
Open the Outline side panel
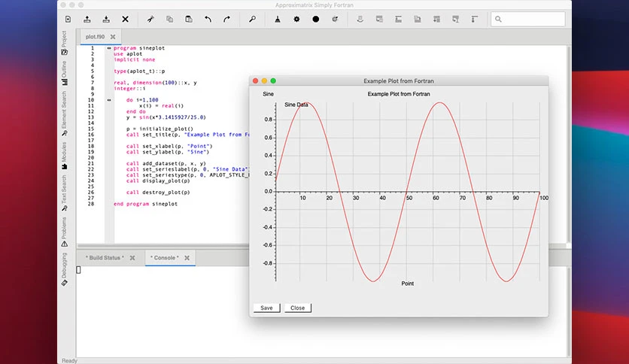point(64,74)
